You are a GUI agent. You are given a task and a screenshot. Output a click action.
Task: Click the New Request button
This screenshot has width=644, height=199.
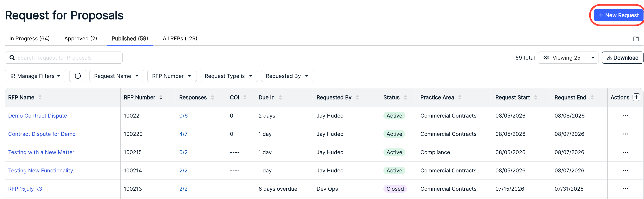619,15
